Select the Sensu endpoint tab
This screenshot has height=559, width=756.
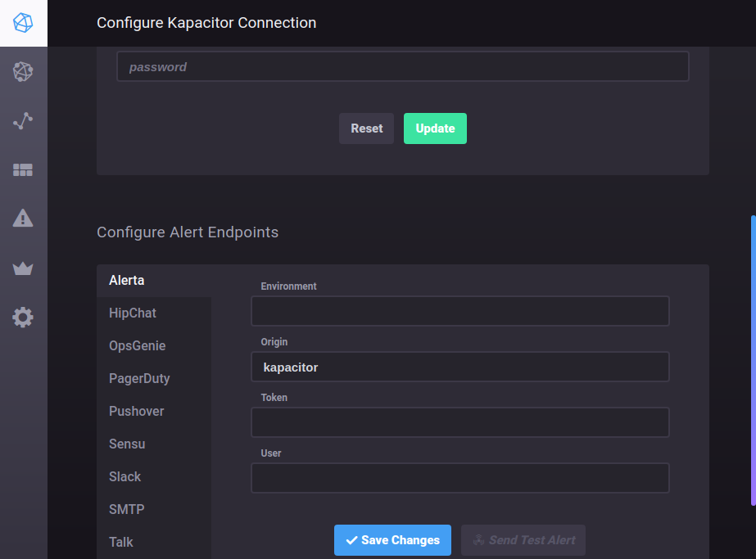[127, 444]
